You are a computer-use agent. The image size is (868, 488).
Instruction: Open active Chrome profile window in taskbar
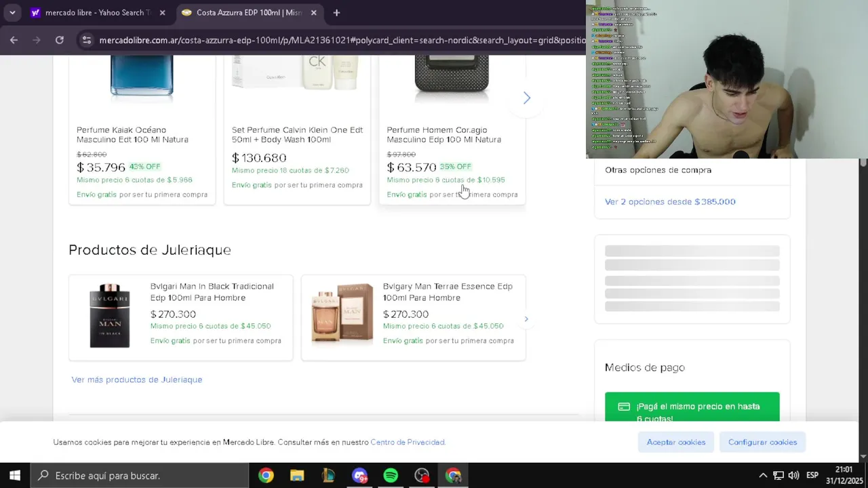[x=453, y=475]
